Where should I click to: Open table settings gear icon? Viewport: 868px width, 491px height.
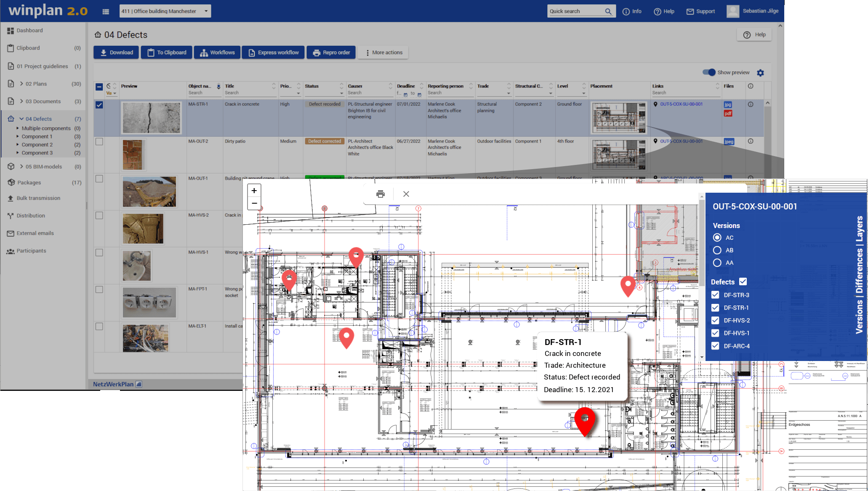[x=760, y=73]
